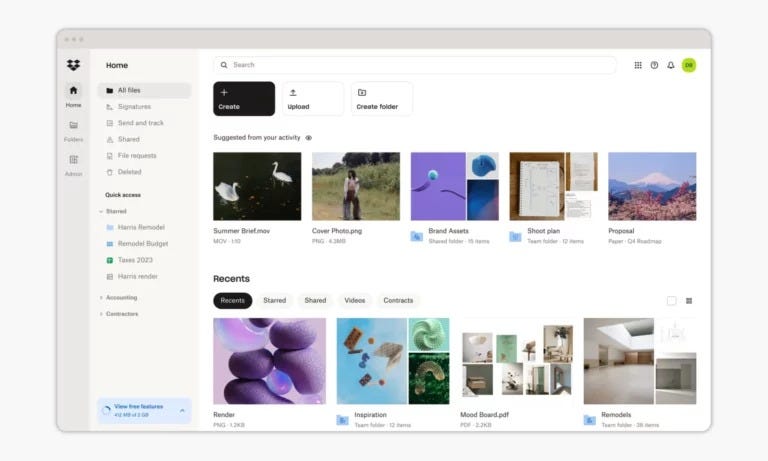Open Summer Brief.mov swan thumbnail
Image resolution: width=768 pixels, height=461 pixels.
[257, 186]
